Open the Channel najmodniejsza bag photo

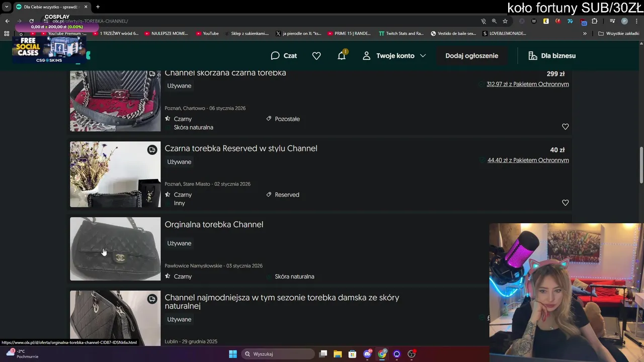pos(115,318)
